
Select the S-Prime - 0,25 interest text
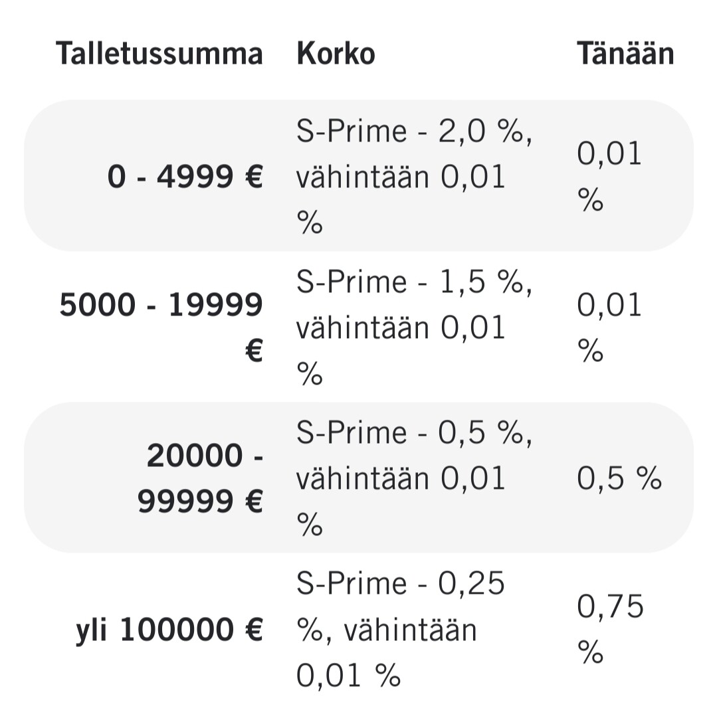pyautogui.click(x=401, y=584)
